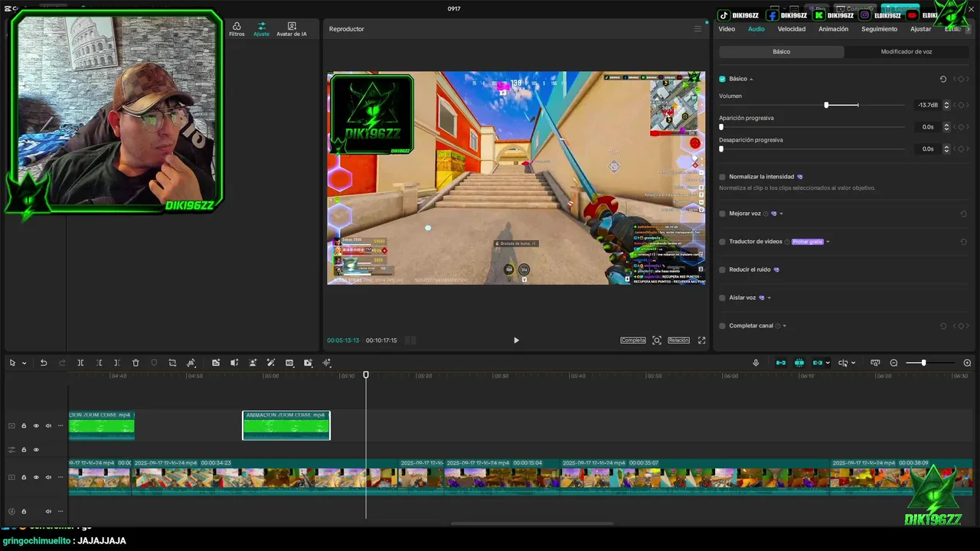Click the Desaparición progresiva slider handle
980x551 pixels.
(721, 149)
